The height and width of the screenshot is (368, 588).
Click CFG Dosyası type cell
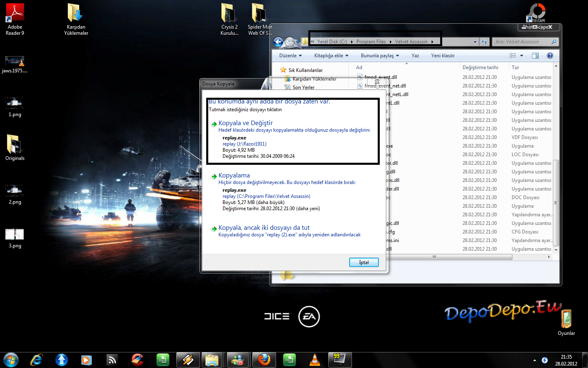point(525,232)
